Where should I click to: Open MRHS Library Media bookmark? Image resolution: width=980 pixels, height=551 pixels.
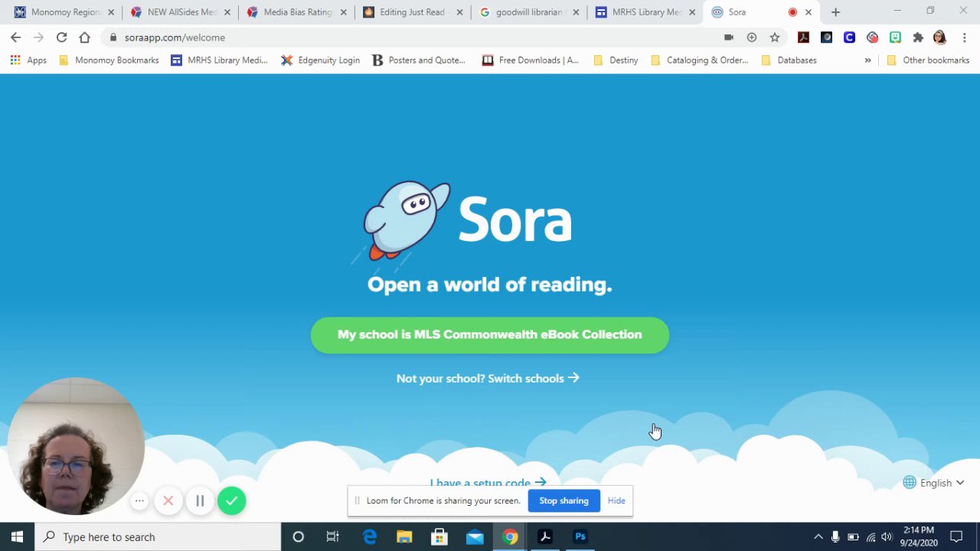(219, 60)
